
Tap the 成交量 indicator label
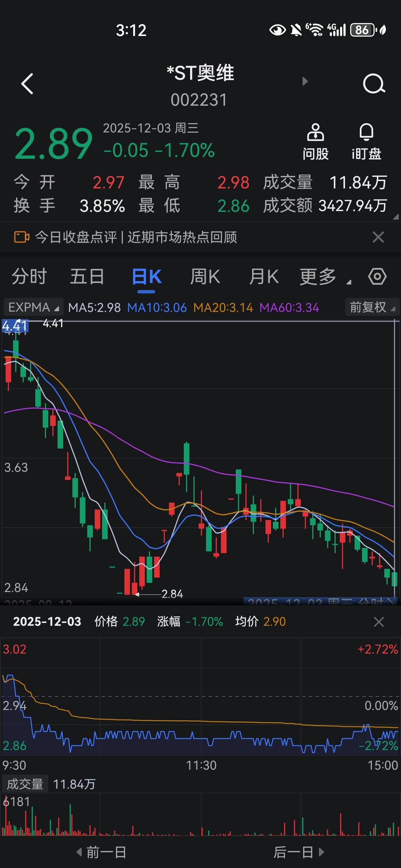tap(25, 784)
